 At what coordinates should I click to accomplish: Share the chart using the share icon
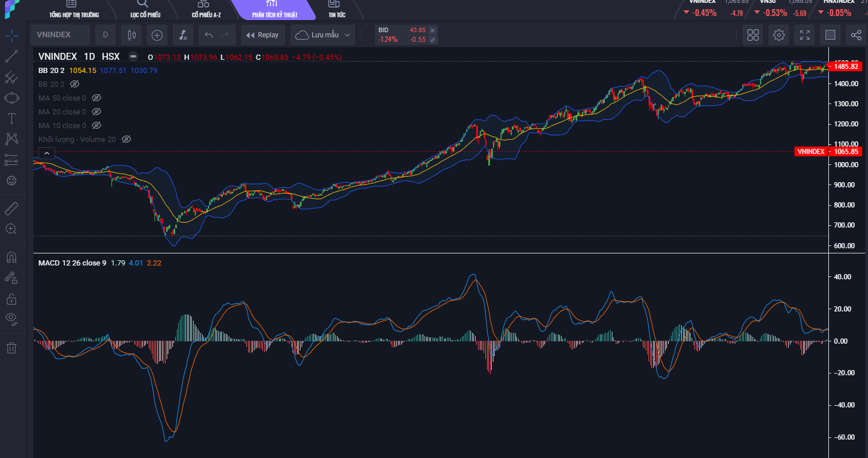856,35
